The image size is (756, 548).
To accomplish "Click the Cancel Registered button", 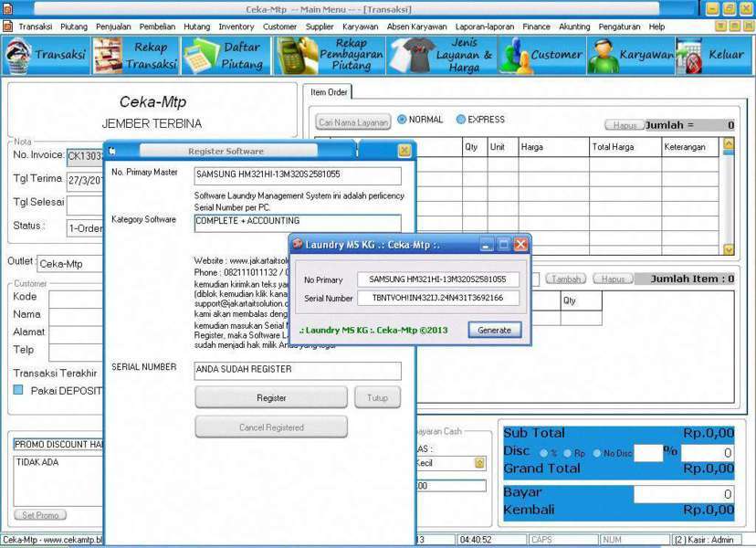I will [271, 427].
